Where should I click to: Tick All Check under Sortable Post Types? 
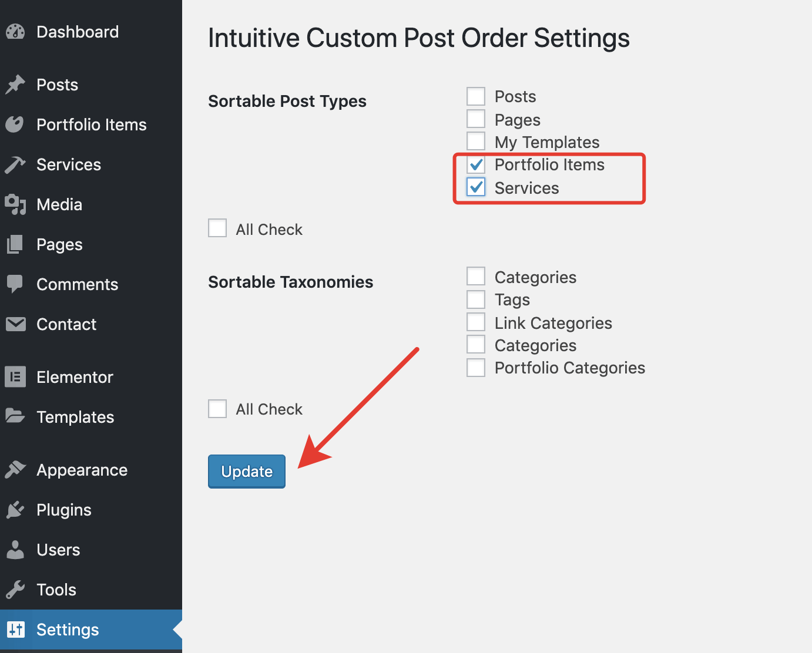click(x=217, y=228)
